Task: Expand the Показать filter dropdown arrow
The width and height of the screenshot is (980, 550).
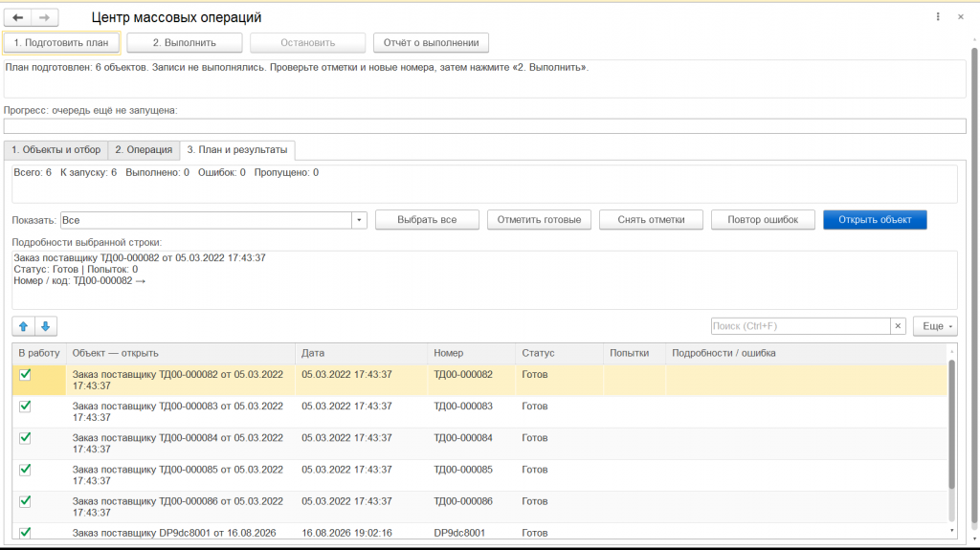Action: click(x=359, y=220)
